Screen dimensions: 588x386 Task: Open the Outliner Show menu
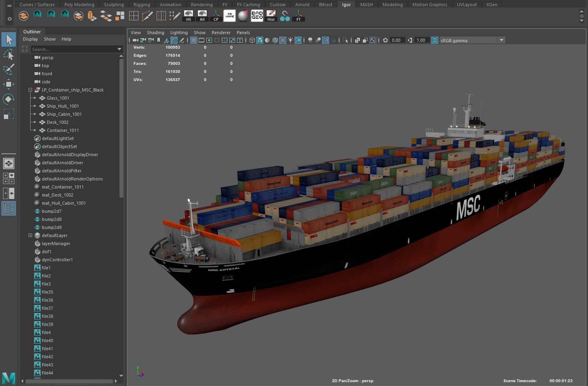click(50, 39)
